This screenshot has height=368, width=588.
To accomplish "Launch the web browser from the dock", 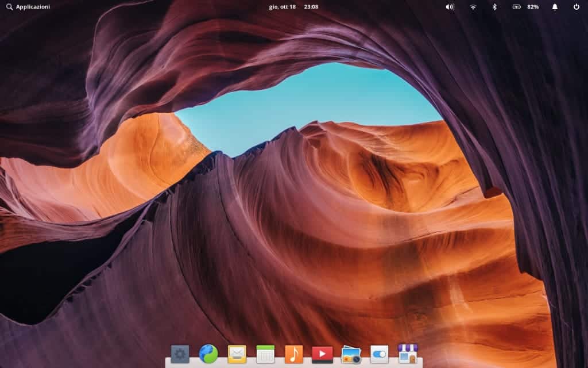I will [x=208, y=354].
